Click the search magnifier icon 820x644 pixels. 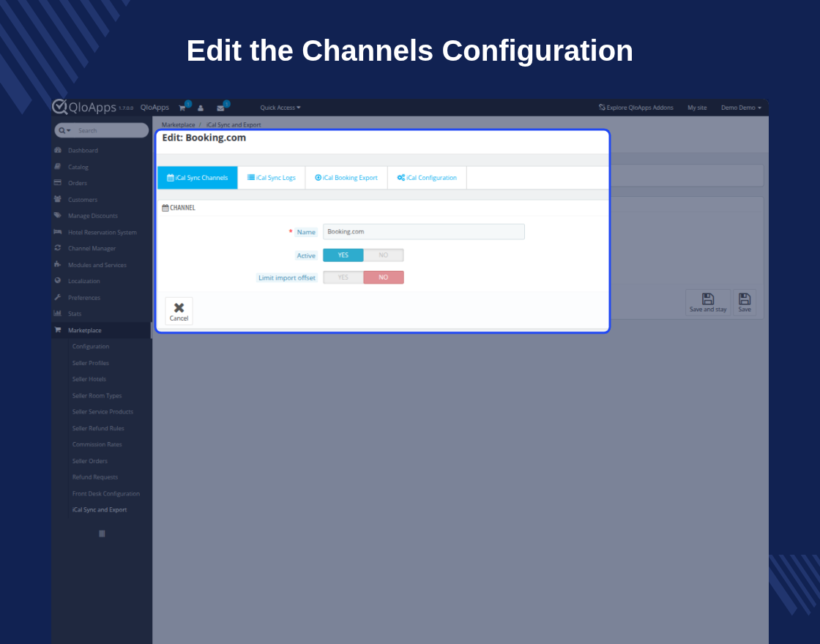coord(61,131)
